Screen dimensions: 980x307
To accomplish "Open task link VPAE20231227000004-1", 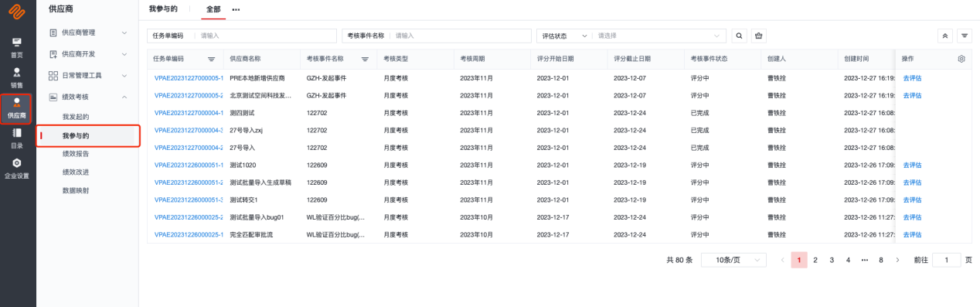I will [x=189, y=113].
